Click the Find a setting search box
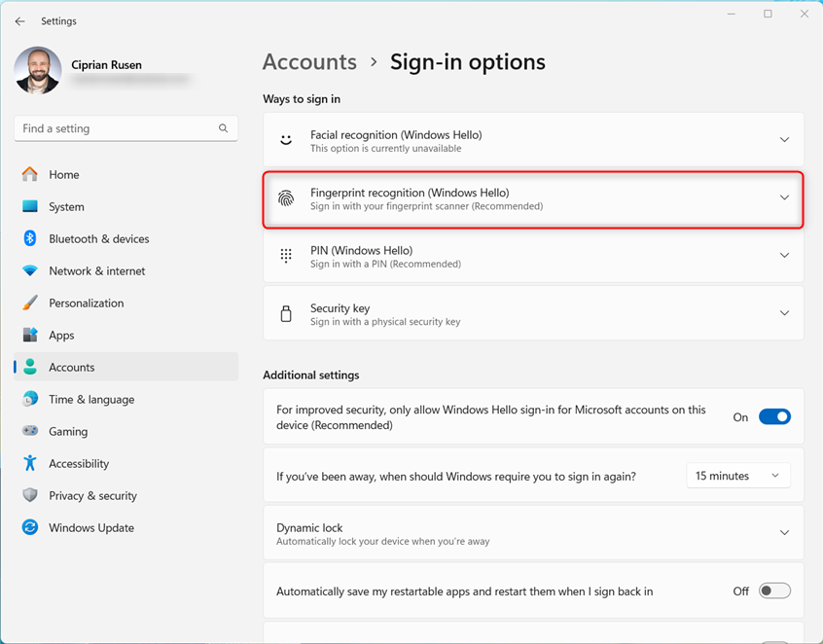Viewport: 823px width, 644px height. point(125,128)
